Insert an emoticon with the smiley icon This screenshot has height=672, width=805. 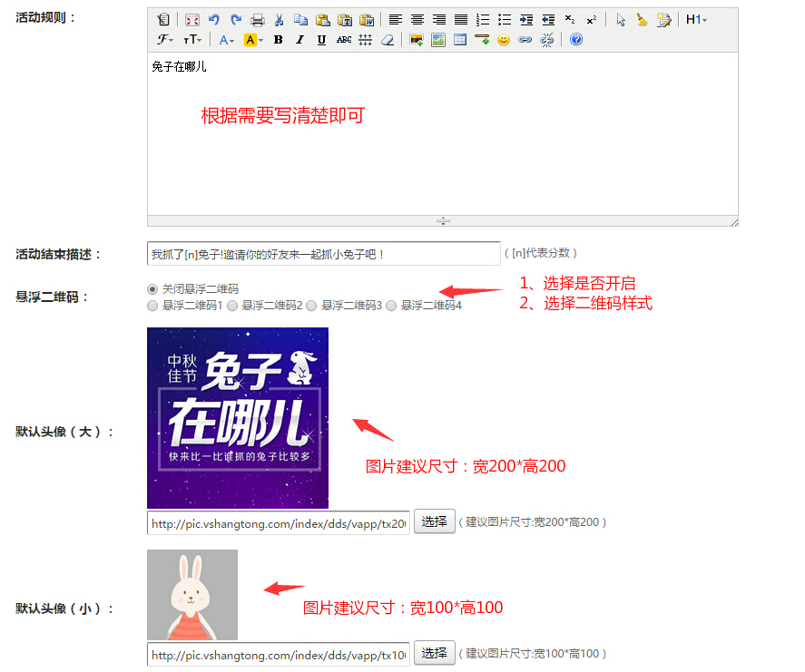tap(503, 40)
